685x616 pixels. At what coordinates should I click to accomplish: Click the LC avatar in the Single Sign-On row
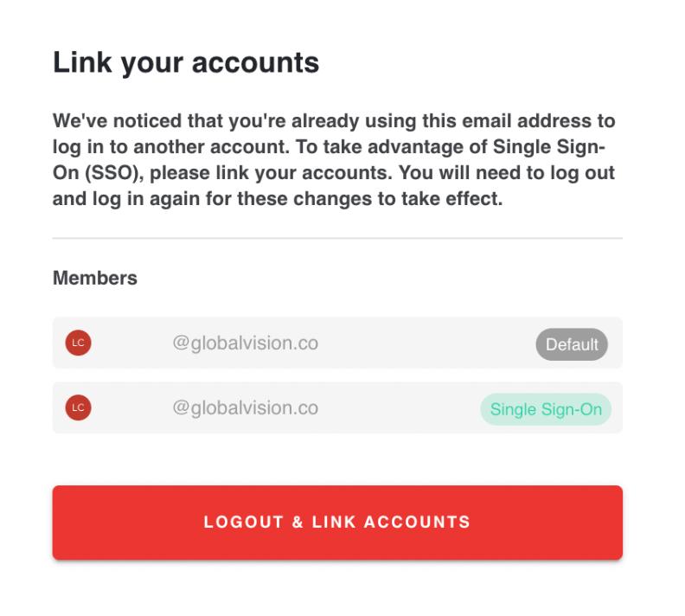(x=79, y=407)
